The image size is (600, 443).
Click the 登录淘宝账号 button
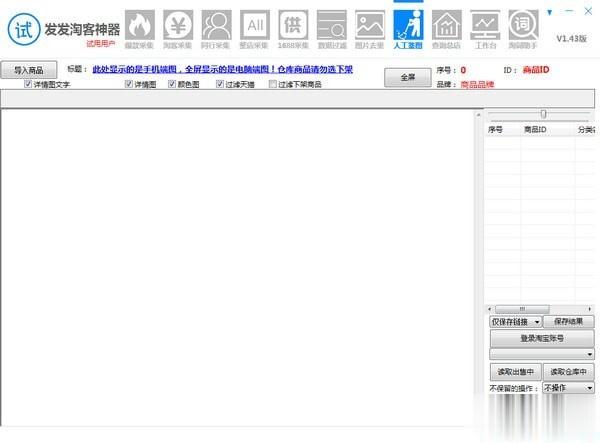pos(542,338)
